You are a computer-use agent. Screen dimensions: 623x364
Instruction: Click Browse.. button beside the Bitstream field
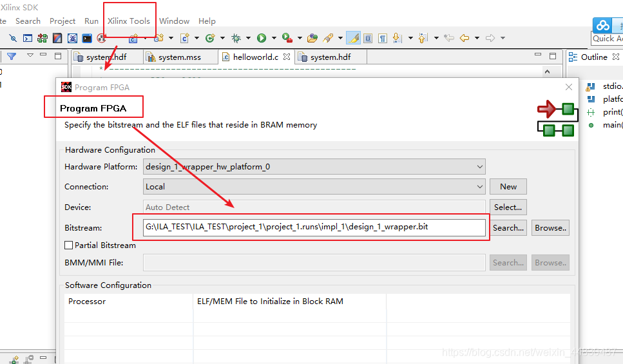tap(550, 227)
